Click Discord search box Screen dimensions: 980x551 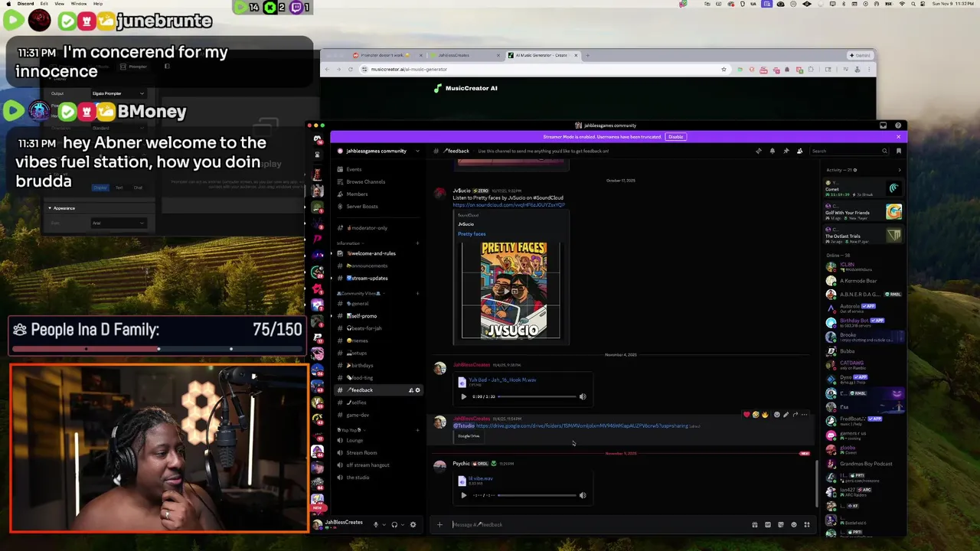coord(850,151)
